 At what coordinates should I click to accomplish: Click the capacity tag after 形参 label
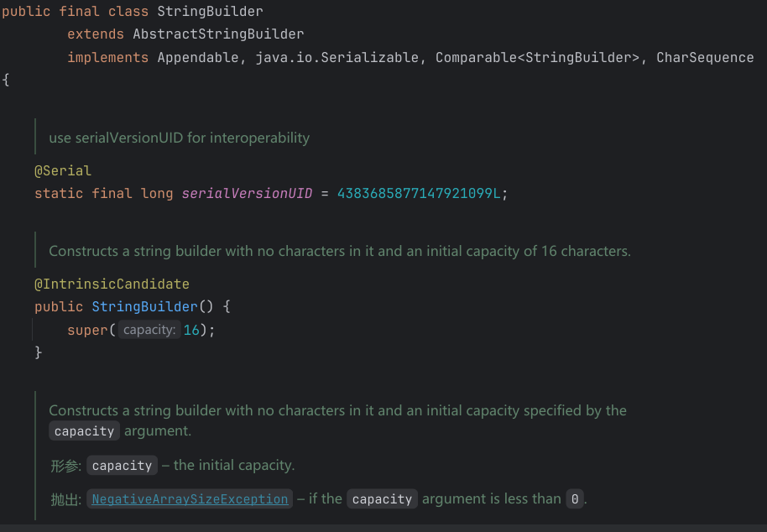122,466
